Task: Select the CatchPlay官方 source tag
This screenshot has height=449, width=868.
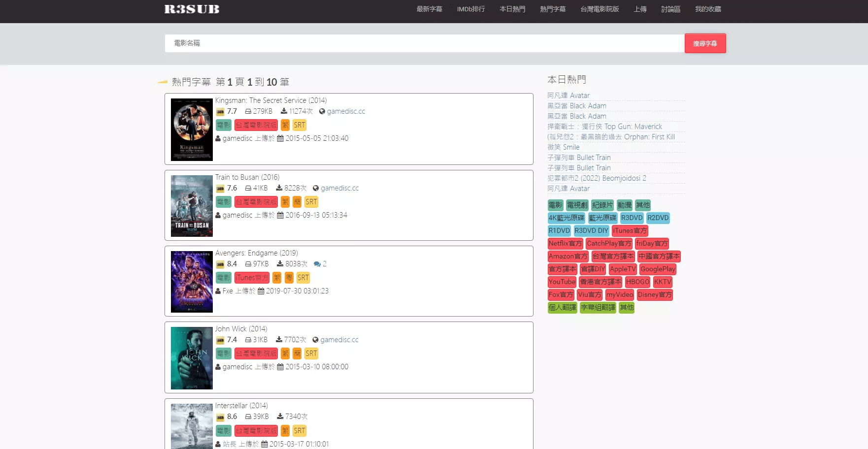Action: tap(609, 243)
